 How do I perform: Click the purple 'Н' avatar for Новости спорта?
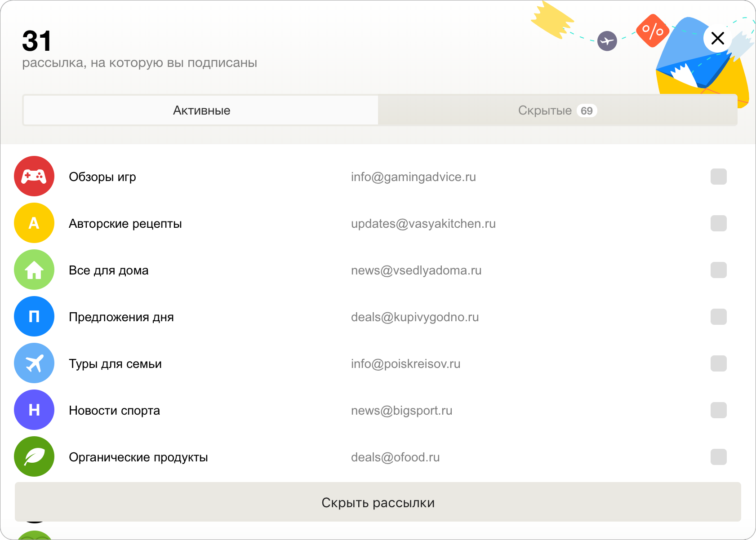[x=34, y=410]
